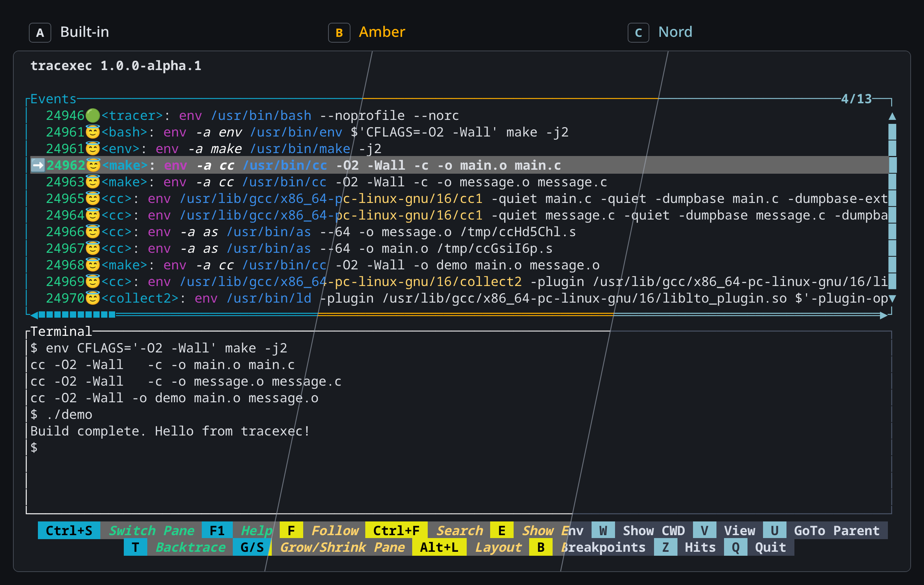The width and height of the screenshot is (924, 585).
Task: Click the horizontal scrollbar left arrow
Action: pos(34,315)
